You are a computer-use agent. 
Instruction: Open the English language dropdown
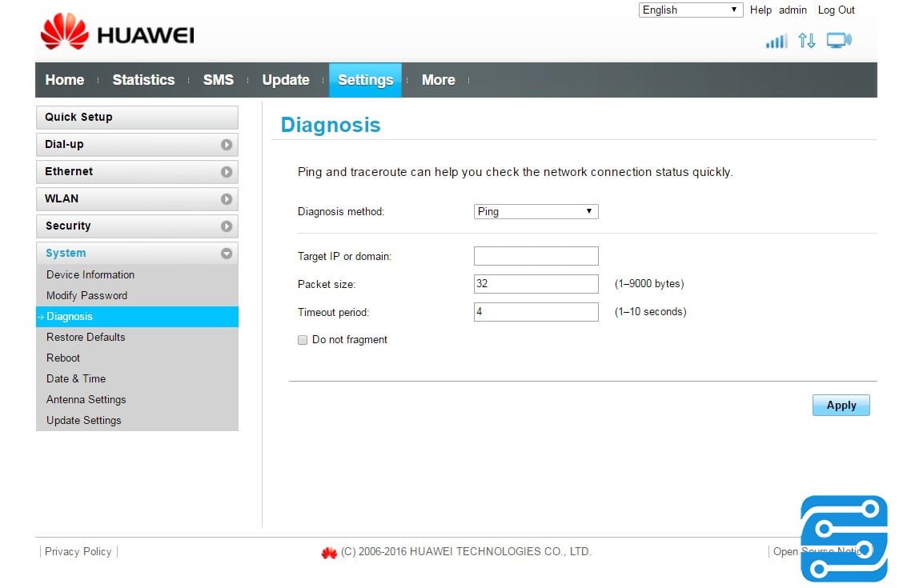(691, 10)
